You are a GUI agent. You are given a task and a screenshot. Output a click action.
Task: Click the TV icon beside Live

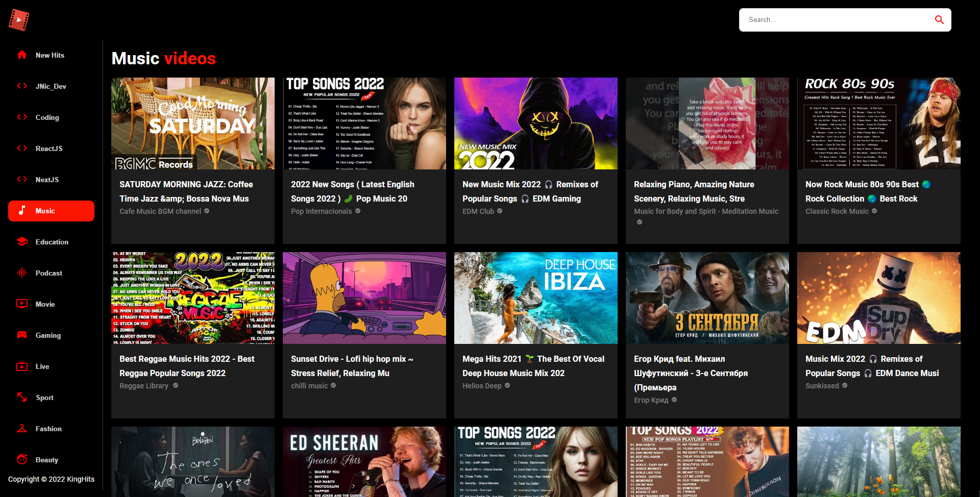[22, 366]
